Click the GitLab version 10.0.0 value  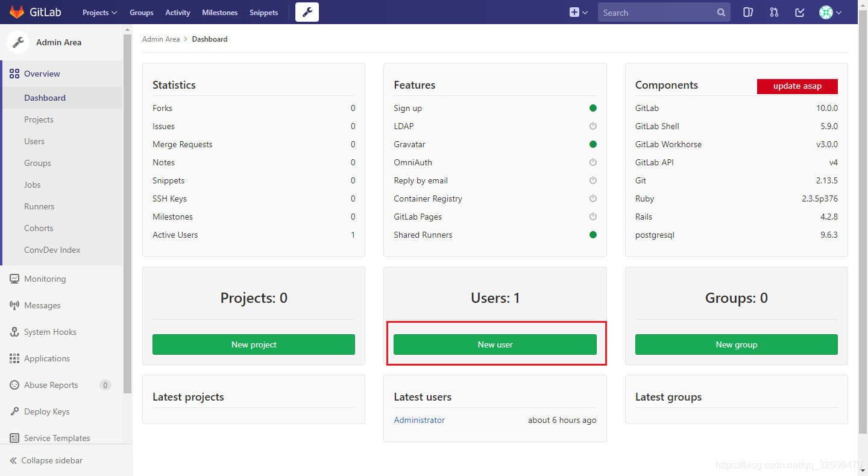tap(827, 108)
